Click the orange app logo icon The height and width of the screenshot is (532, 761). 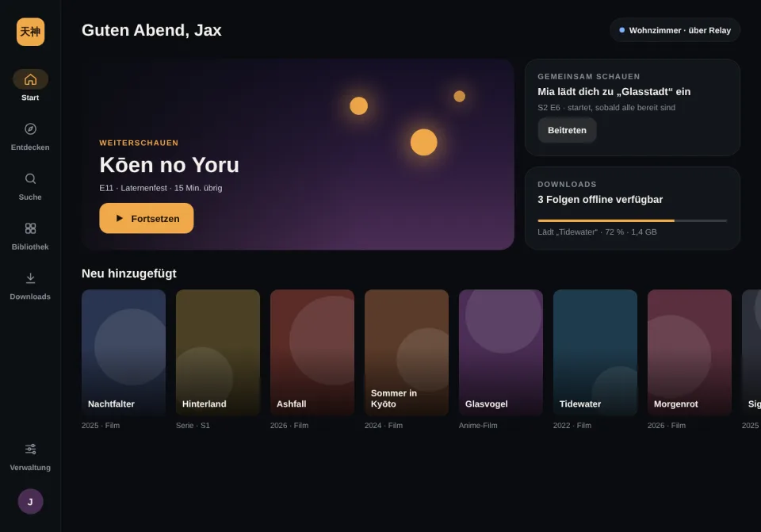(x=30, y=32)
